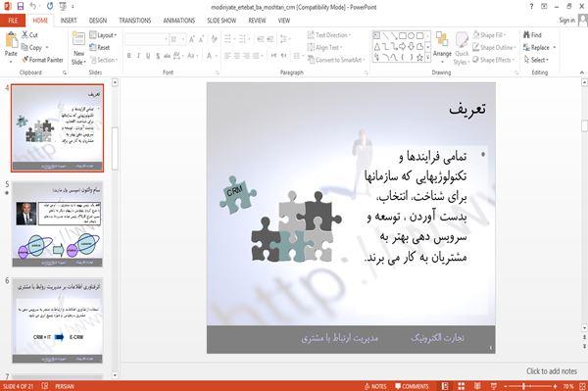
Task: Click the Reset slide button
Action: (100, 48)
